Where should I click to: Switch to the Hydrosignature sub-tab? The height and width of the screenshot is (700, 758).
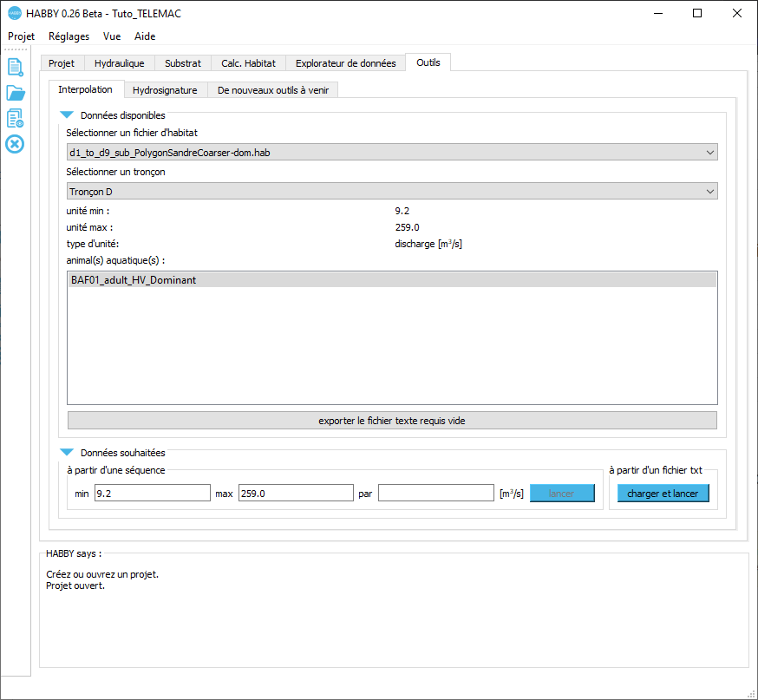point(165,90)
